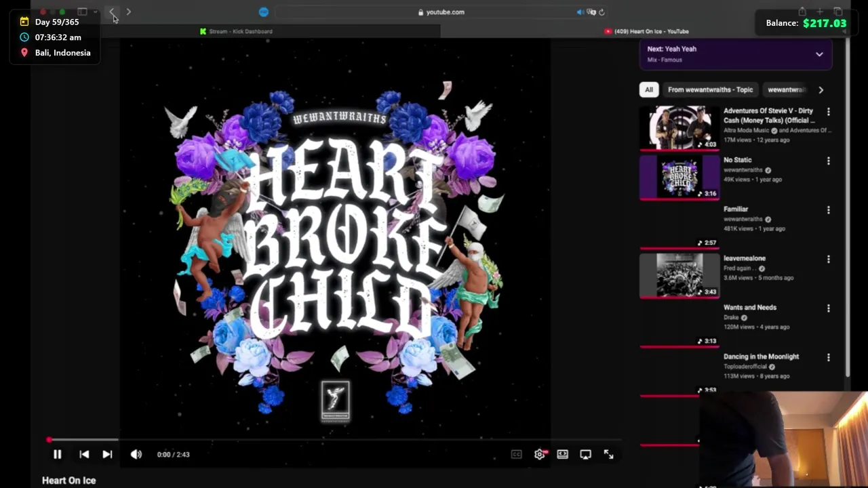Switch to theater mode

tap(563, 455)
